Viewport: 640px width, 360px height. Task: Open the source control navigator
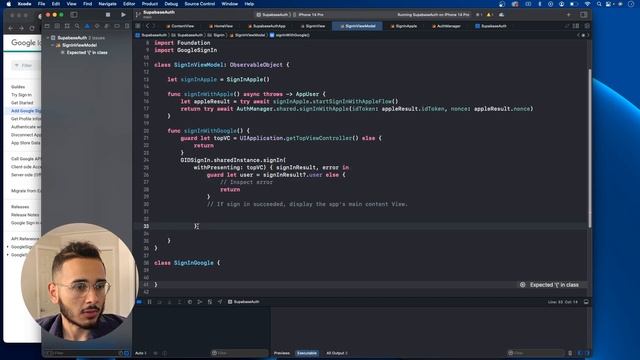[57, 26]
